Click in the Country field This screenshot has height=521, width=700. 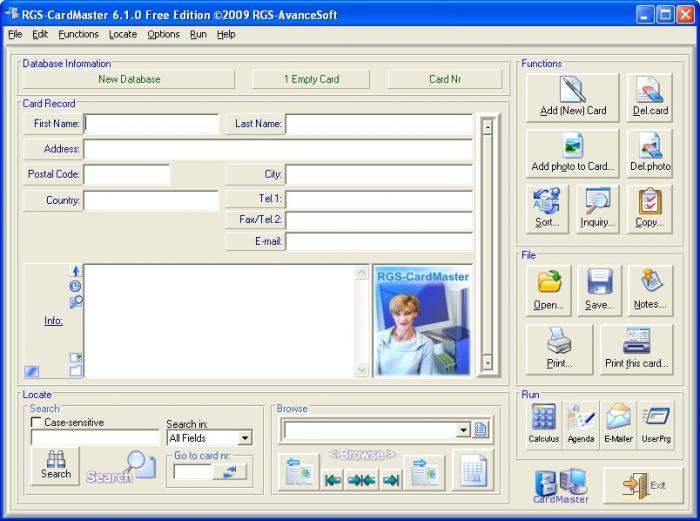pyautogui.click(x=151, y=200)
